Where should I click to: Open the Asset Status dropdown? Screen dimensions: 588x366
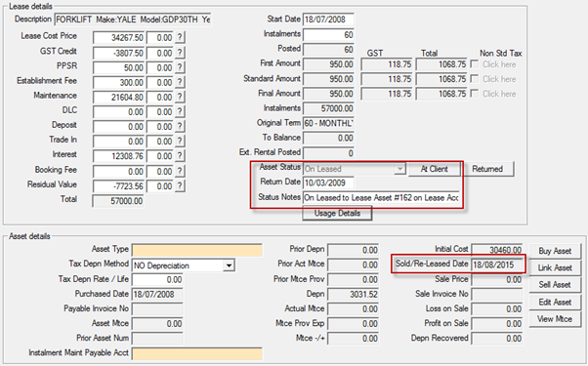(400, 169)
